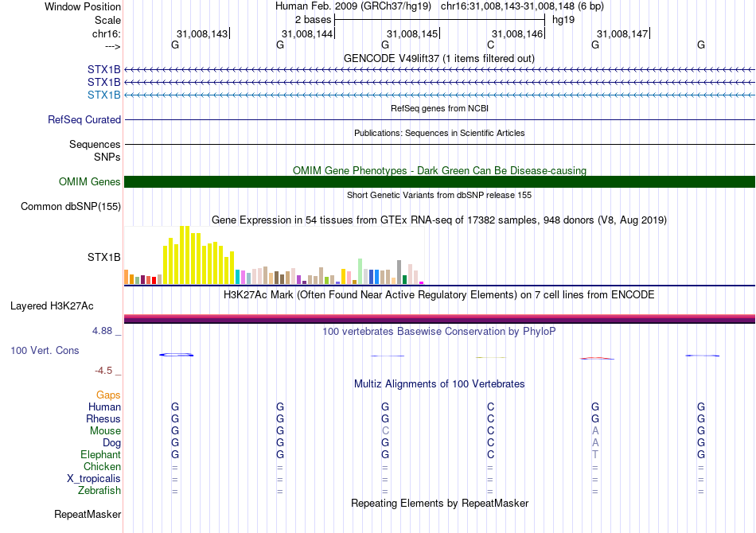Viewport: 756px width, 533px height.
Task: Click the dark green OMIM Genes bar
Action: coord(439,181)
